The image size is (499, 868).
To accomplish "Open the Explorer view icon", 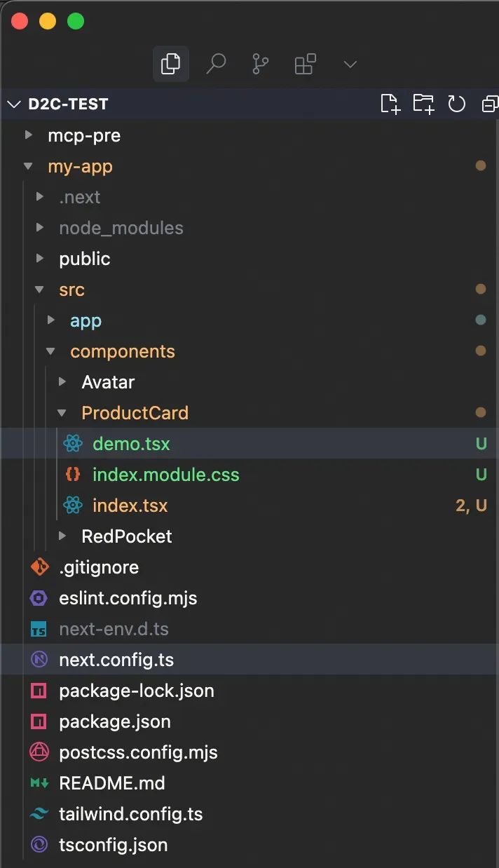I will coord(170,65).
